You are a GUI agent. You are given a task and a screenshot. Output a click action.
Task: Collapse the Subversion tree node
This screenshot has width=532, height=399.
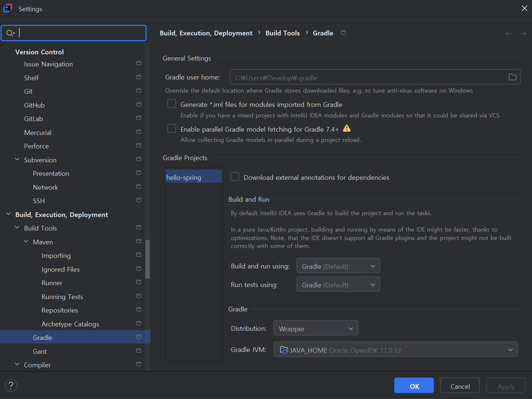point(17,159)
